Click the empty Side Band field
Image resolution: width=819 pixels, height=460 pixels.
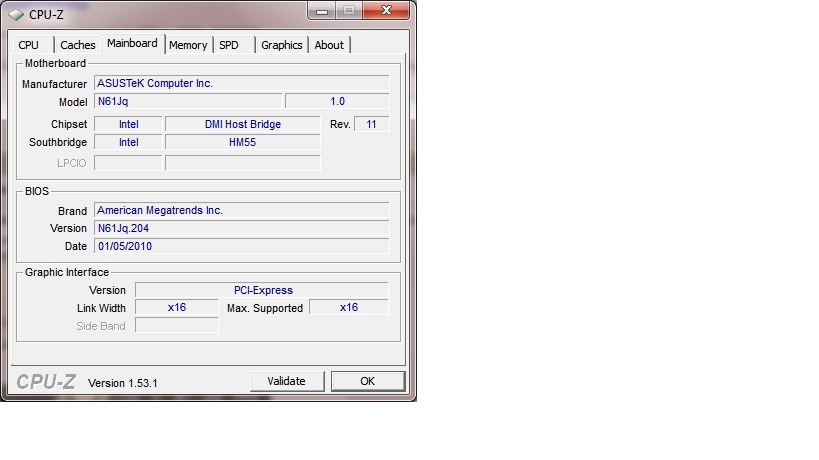177,325
